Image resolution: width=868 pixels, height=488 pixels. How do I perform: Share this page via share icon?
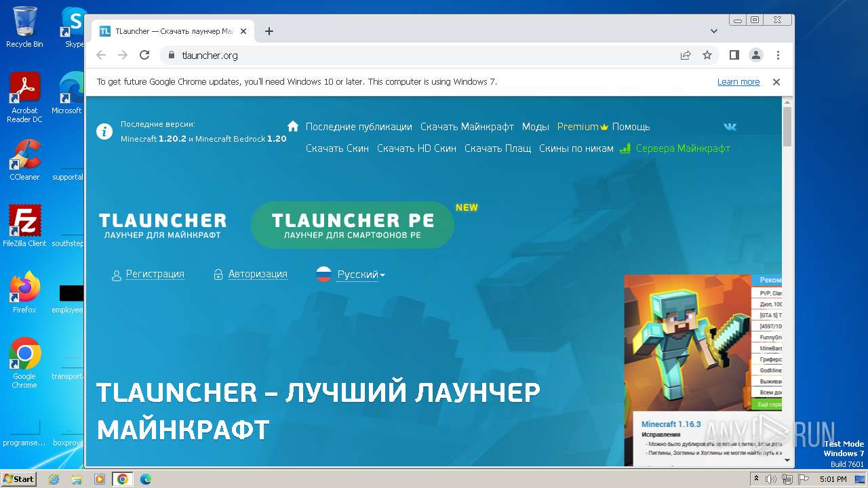[686, 56]
